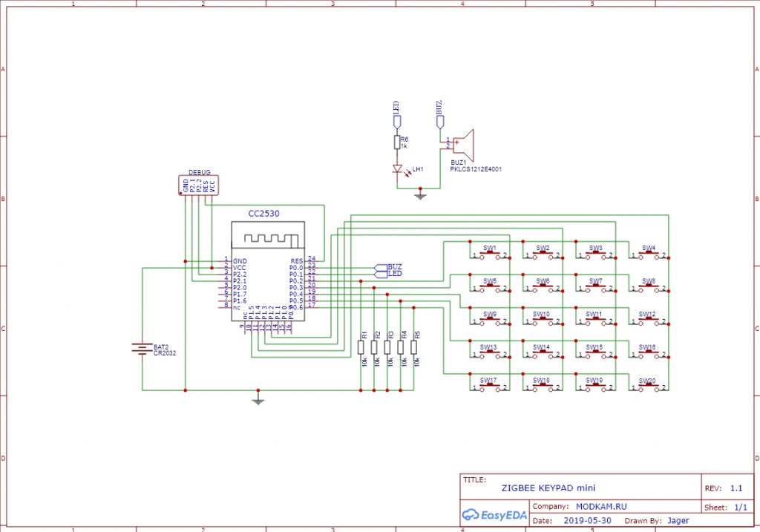Click resistor R1 10k
This screenshot has height=532, width=760.
[361, 347]
